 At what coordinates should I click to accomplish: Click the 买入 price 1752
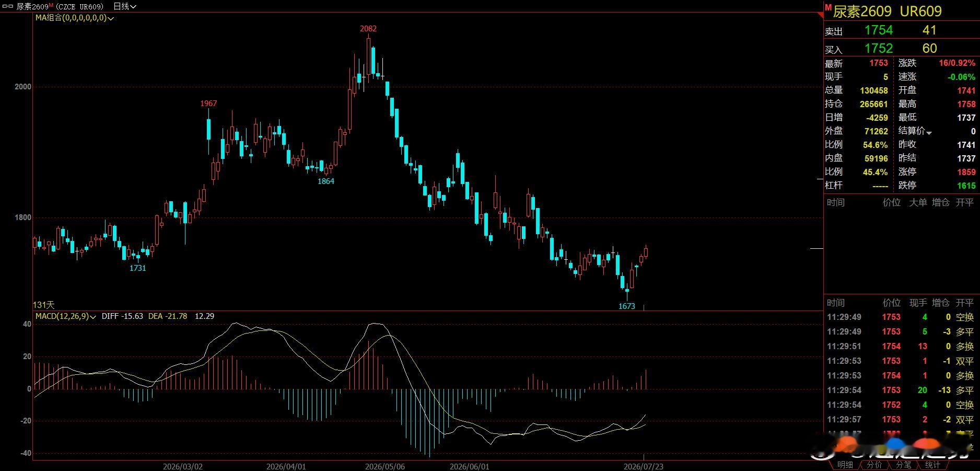click(x=879, y=49)
